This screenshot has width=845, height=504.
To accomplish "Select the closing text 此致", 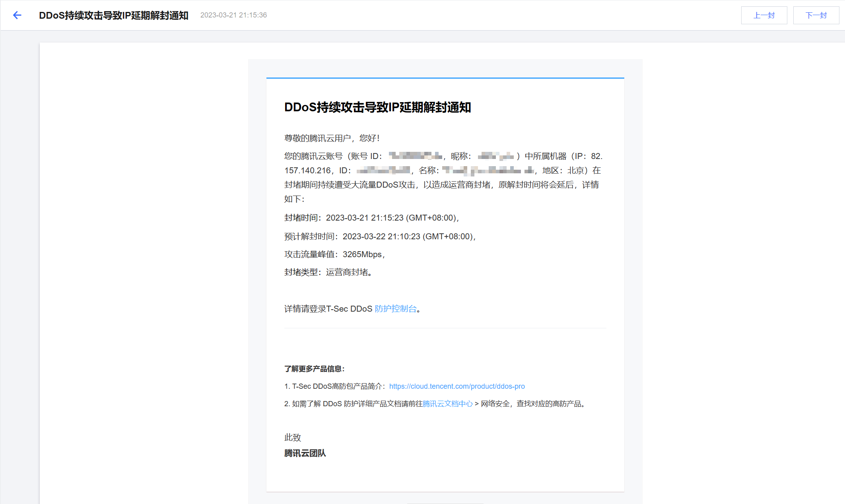I will pyautogui.click(x=293, y=438).
